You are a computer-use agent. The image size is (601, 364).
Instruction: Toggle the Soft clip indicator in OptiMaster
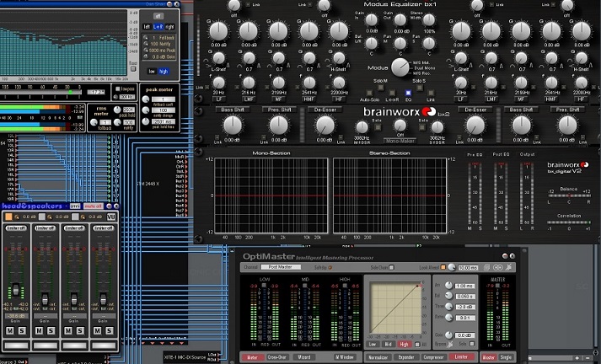(x=330, y=267)
